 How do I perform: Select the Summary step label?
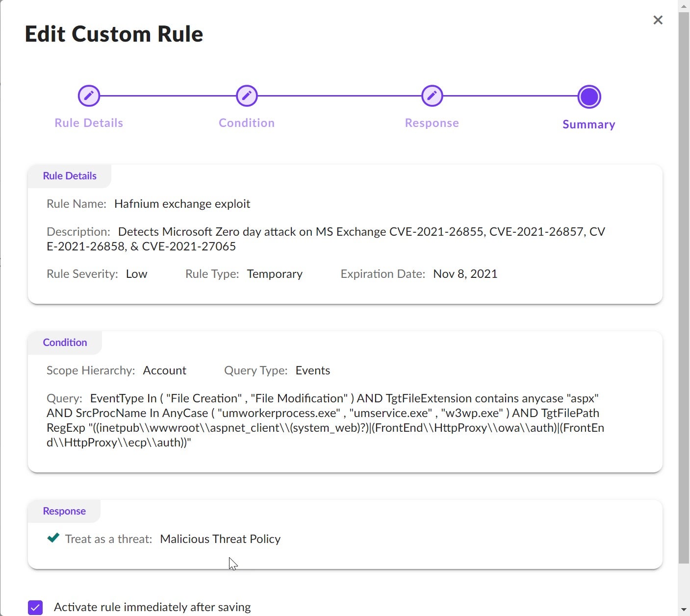click(x=589, y=124)
